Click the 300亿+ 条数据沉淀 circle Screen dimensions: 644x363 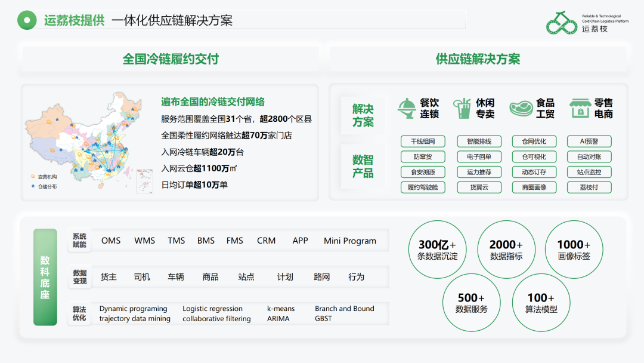click(x=438, y=250)
